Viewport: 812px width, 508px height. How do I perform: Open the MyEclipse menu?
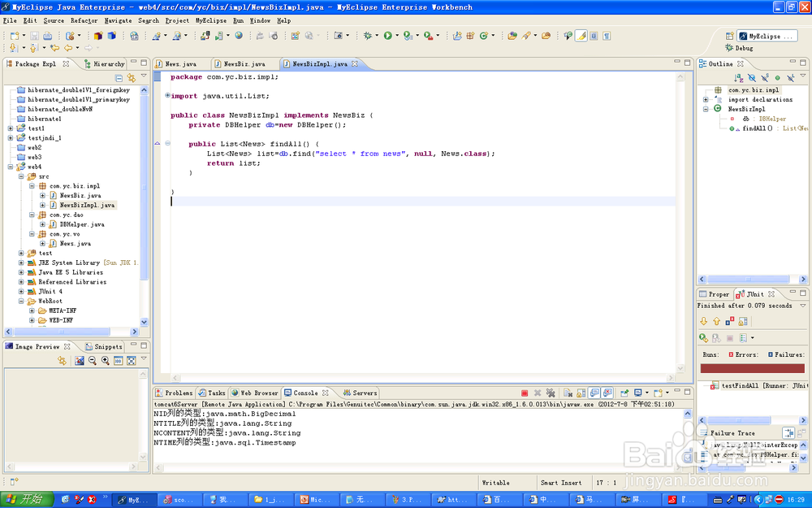click(x=211, y=21)
